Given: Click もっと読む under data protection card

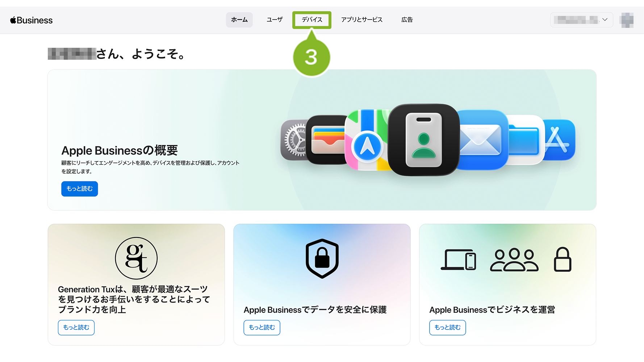Looking at the screenshot, I should 262,328.
